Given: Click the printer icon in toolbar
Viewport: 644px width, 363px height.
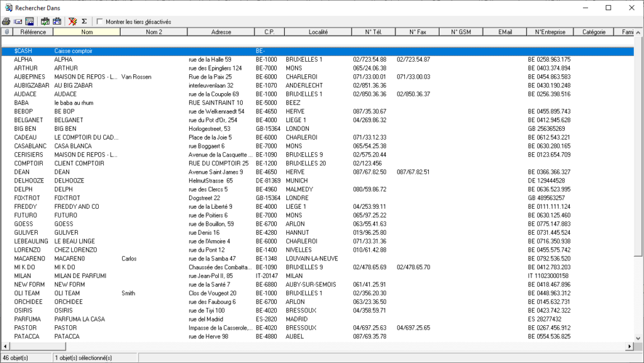Looking at the screenshot, I should pos(6,21).
